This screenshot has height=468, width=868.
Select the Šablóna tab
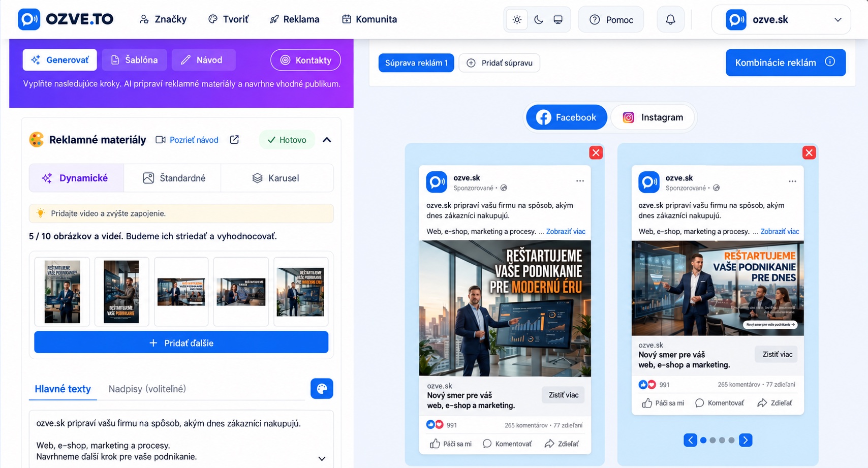135,60
